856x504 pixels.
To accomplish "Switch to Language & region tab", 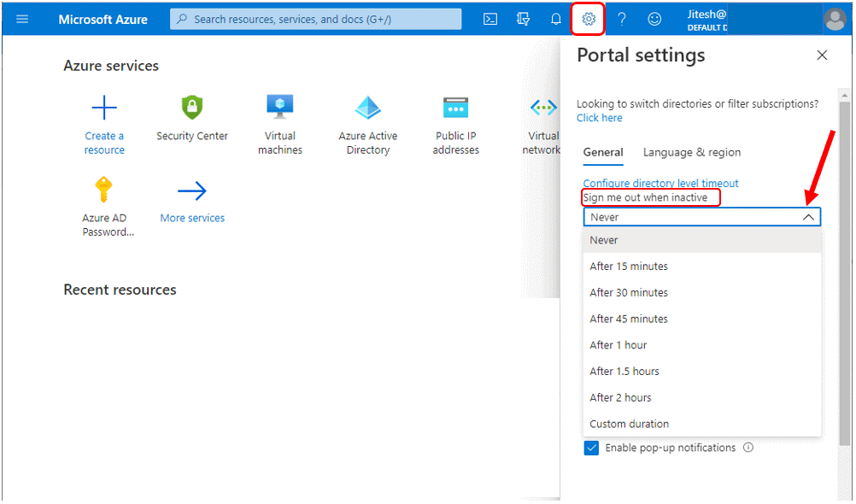I will [x=692, y=152].
